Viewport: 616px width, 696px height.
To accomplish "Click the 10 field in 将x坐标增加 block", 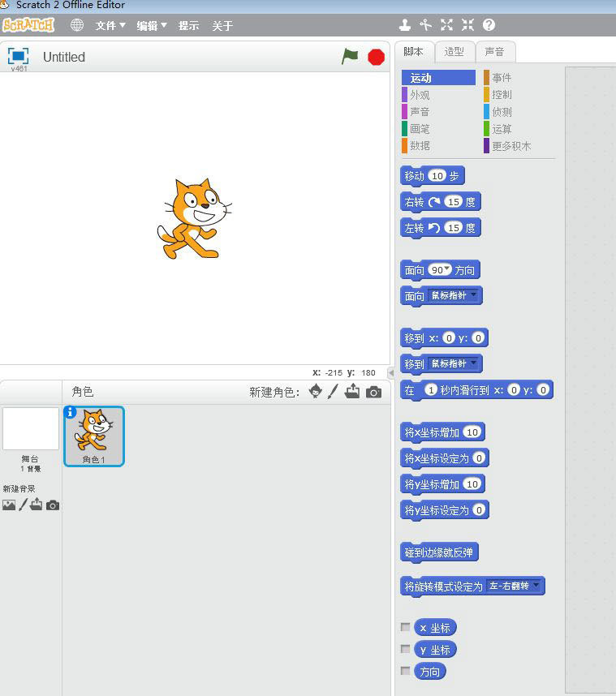I will (472, 432).
